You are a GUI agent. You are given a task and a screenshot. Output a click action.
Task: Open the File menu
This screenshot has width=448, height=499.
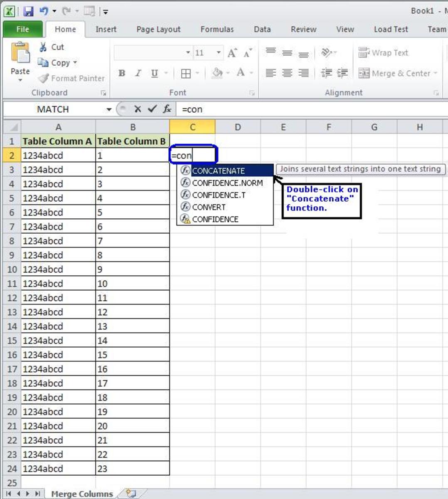click(22, 29)
